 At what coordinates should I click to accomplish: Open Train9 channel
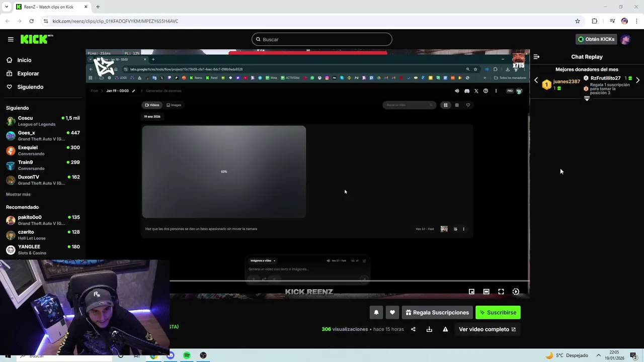(43, 165)
